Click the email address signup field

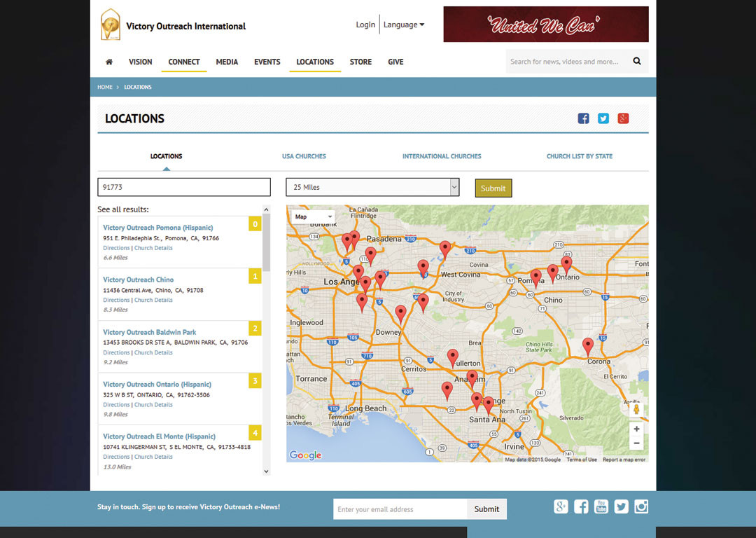[400, 509]
